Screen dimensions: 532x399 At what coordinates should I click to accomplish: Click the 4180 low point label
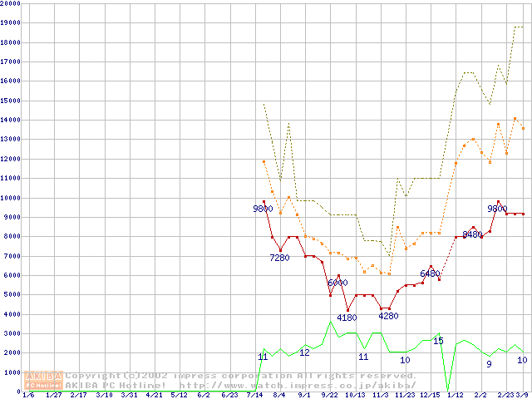(347, 317)
